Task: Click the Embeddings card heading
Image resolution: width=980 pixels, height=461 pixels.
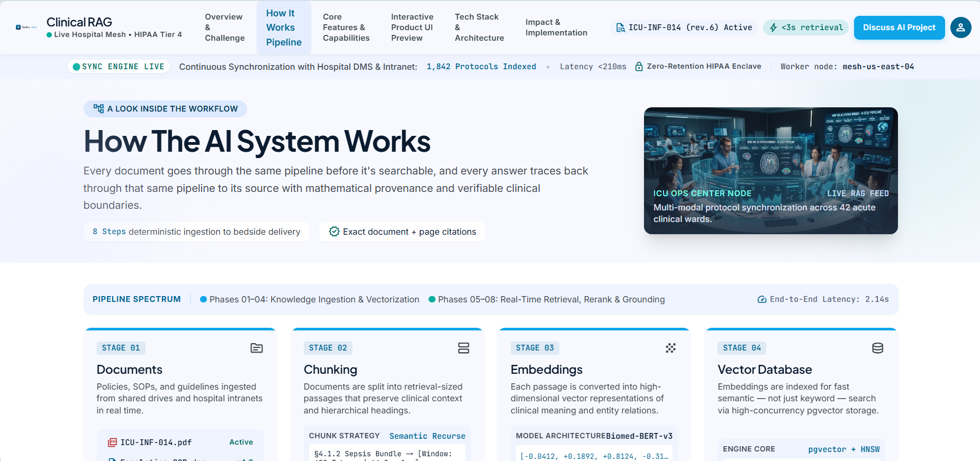Action: (547, 370)
